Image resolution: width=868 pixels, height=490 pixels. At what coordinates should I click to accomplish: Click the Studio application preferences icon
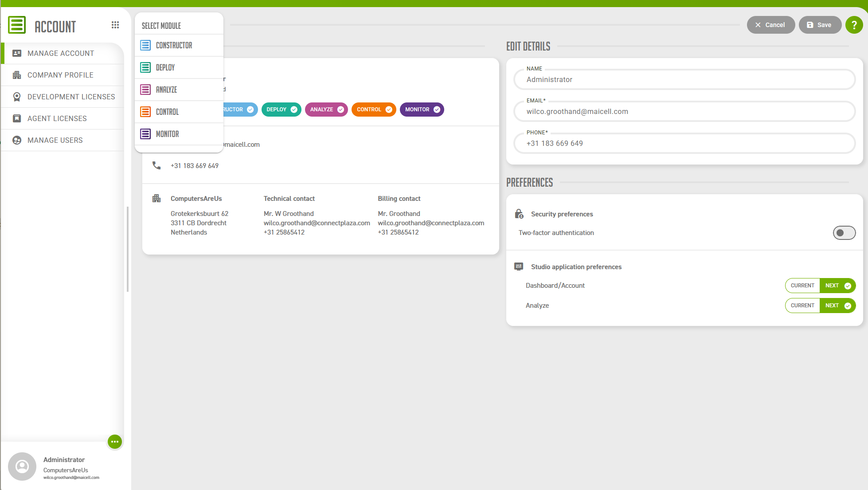(x=519, y=267)
